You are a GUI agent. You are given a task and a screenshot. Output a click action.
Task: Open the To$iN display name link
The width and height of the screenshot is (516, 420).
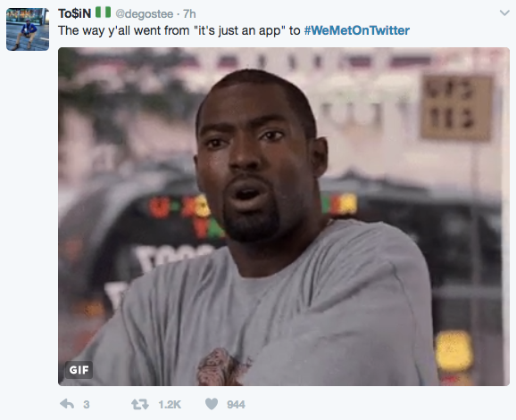click(x=75, y=13)
